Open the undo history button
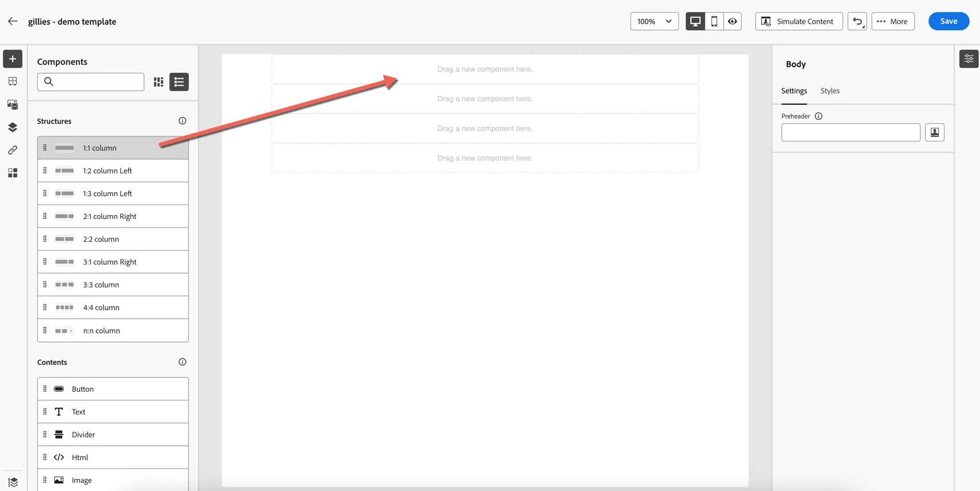The width and height of the screenshot is (980, 491). click(x=857, y=21)
